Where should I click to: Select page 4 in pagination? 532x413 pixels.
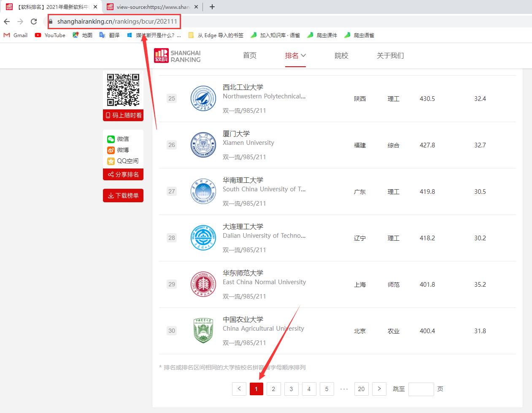309,389
